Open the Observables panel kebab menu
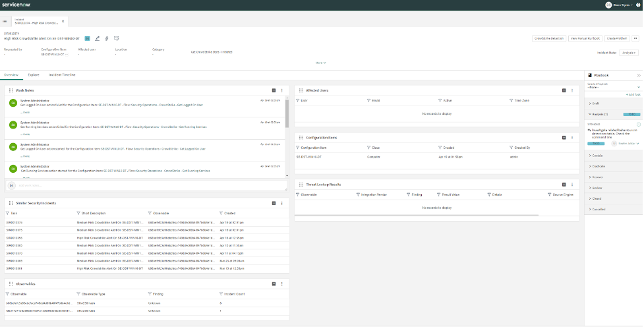The height and width of the screenshot is (329, 644). click(x=281, y=284)
